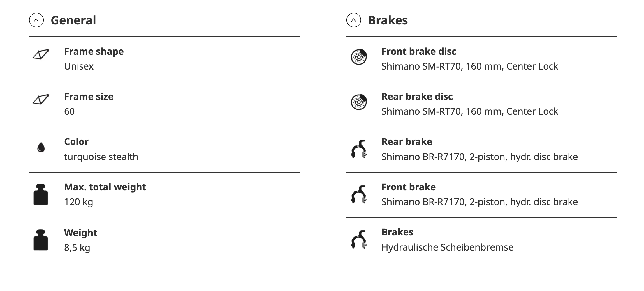
Task: Click the Color water drop icon
Action: [x=41, y=147]
